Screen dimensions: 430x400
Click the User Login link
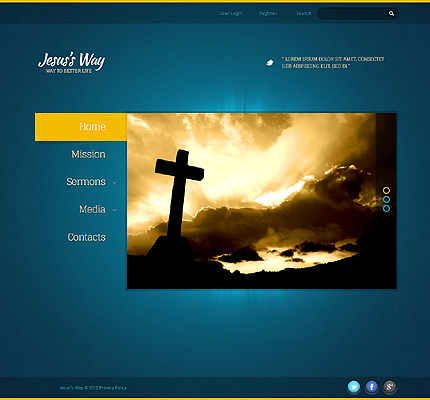(x=231, y=13)
